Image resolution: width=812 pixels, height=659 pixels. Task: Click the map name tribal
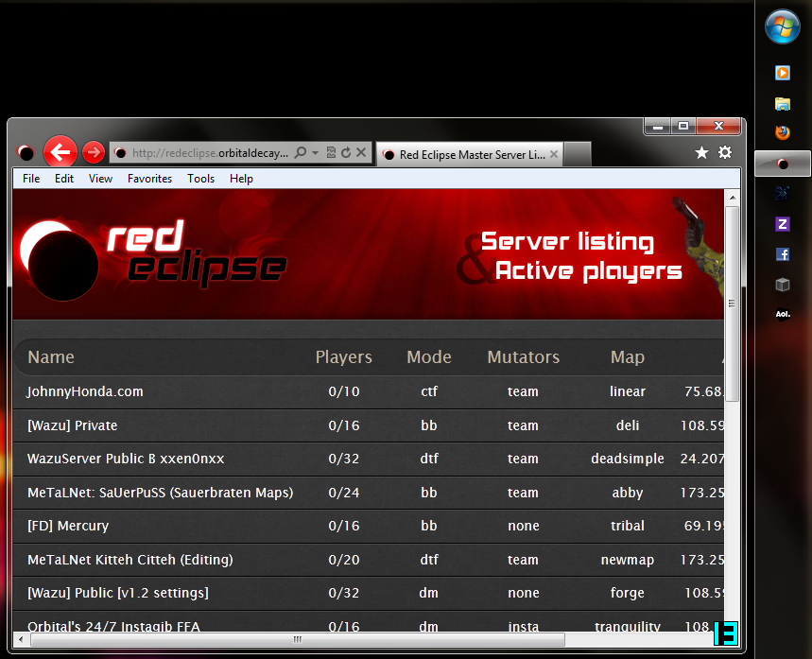click(x=628, y=526)
